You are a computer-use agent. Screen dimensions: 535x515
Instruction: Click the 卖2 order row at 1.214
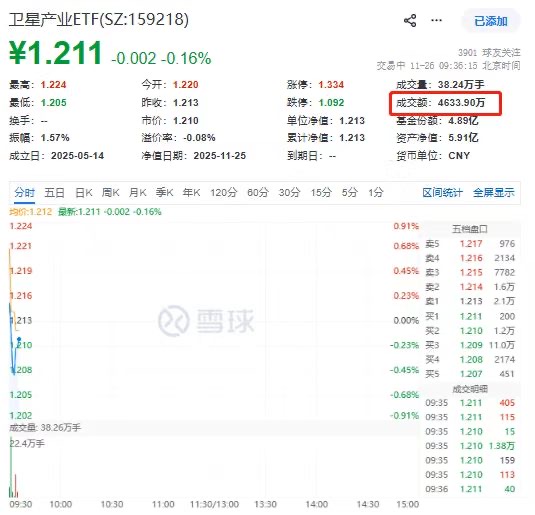[x=470, y=287]
